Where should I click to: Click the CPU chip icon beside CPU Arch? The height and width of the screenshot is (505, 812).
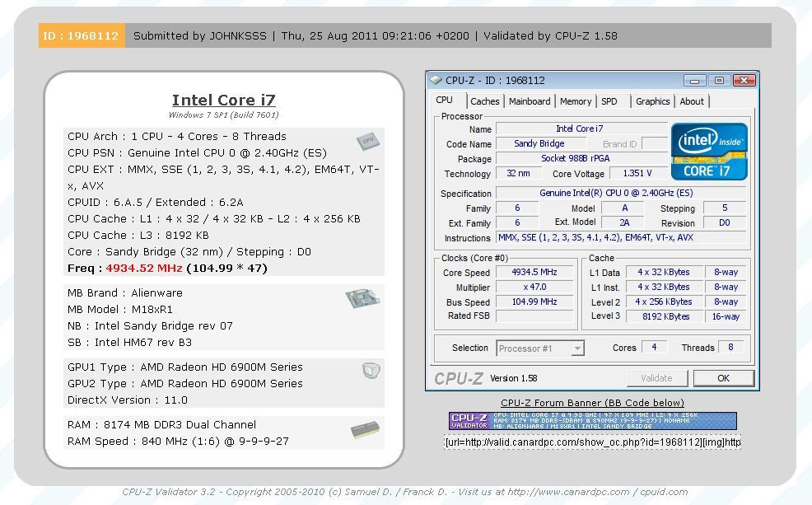367,141
